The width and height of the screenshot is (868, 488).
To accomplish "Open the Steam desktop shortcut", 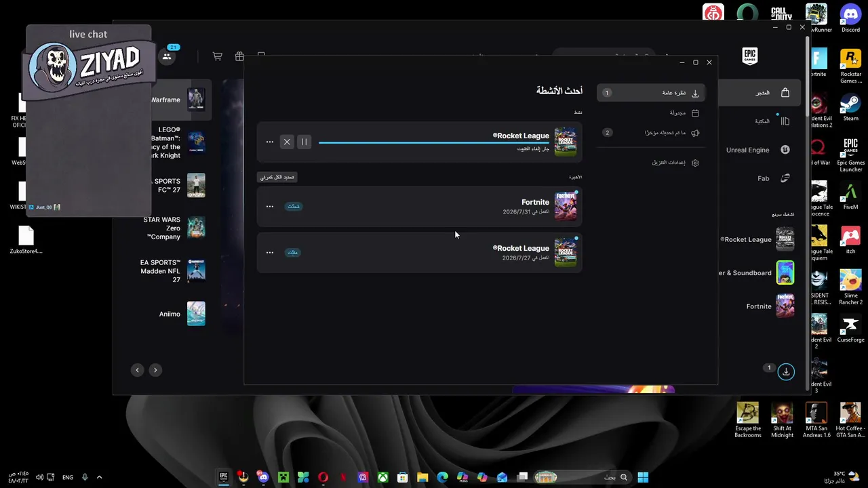I will [850, 107].
